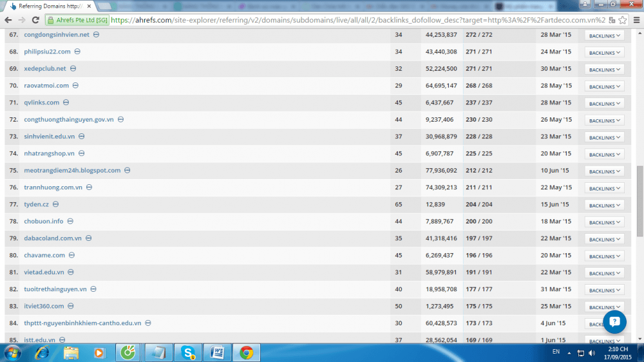Image resolution: width=644 pixels, height=362 pixels.
Task: Expand details icon next to congdongsinhvien.net
Action: pos(96,35)
